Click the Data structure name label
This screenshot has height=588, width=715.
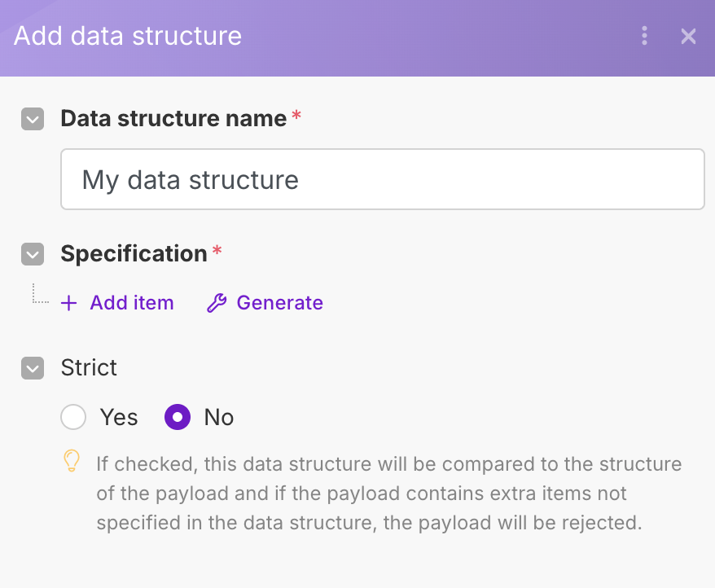(173, 119)
